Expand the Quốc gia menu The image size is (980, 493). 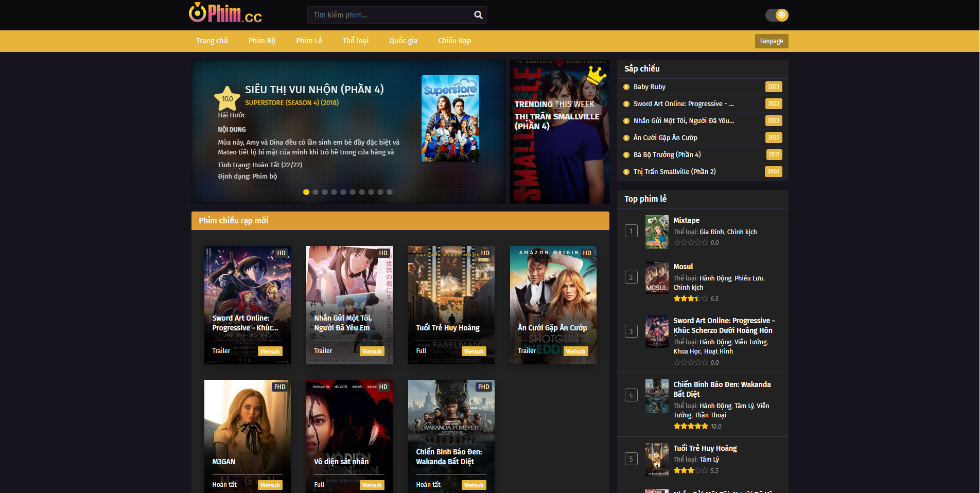click(x=403, y=41)
